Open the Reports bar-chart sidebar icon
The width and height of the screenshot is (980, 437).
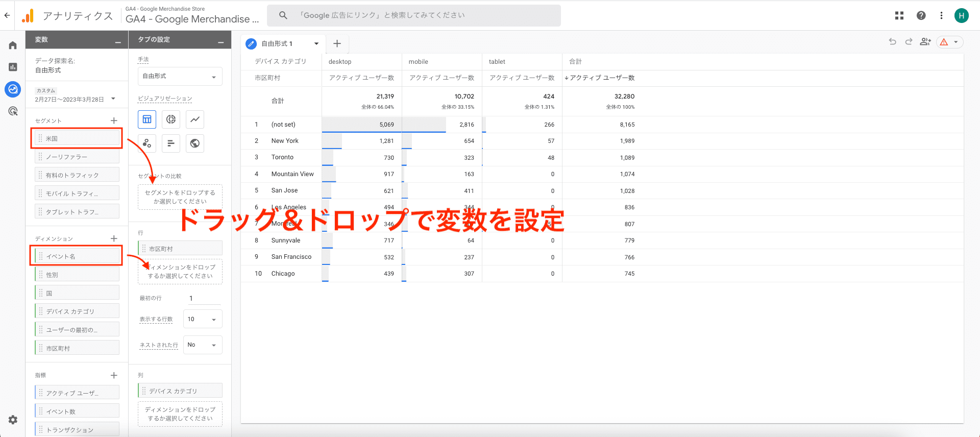tap(13, 67)
